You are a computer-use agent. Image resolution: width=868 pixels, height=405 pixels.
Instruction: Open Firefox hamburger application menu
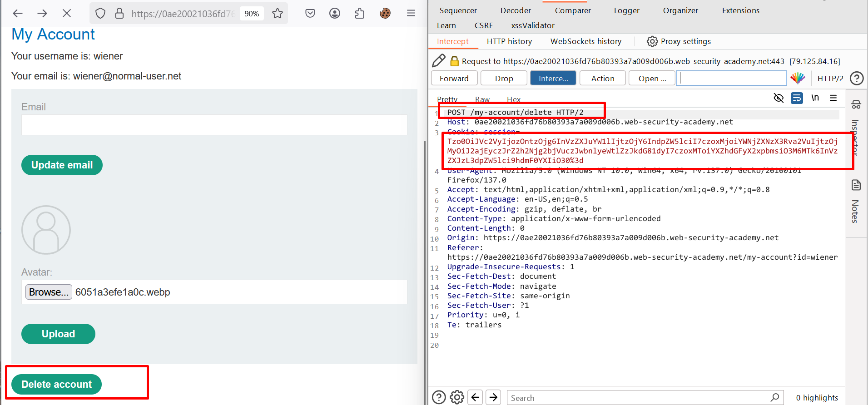[411, 13]
